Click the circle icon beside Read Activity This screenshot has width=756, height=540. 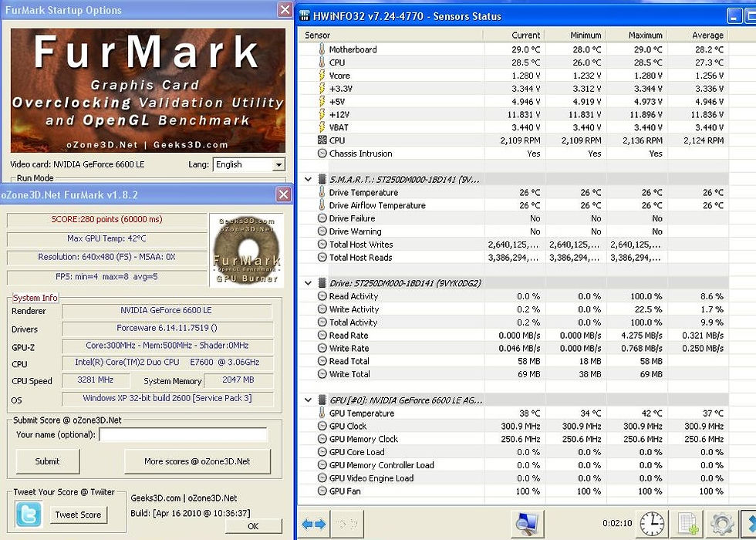322,296
